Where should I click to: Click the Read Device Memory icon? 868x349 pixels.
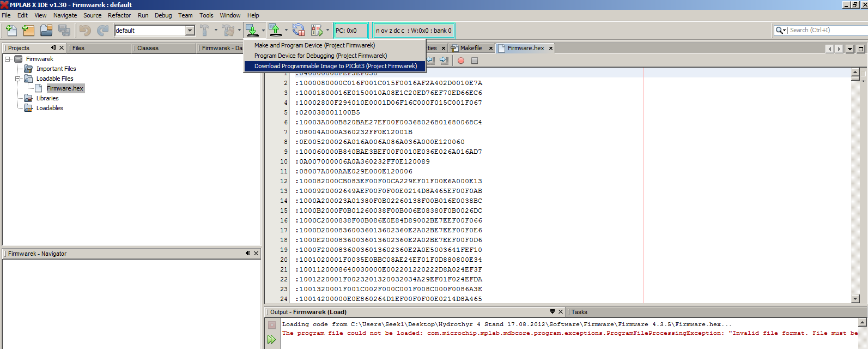[x=275, y=31]
